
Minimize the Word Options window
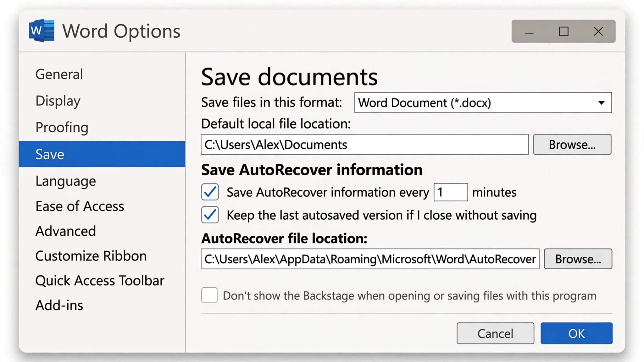click(x=529, y=31)
